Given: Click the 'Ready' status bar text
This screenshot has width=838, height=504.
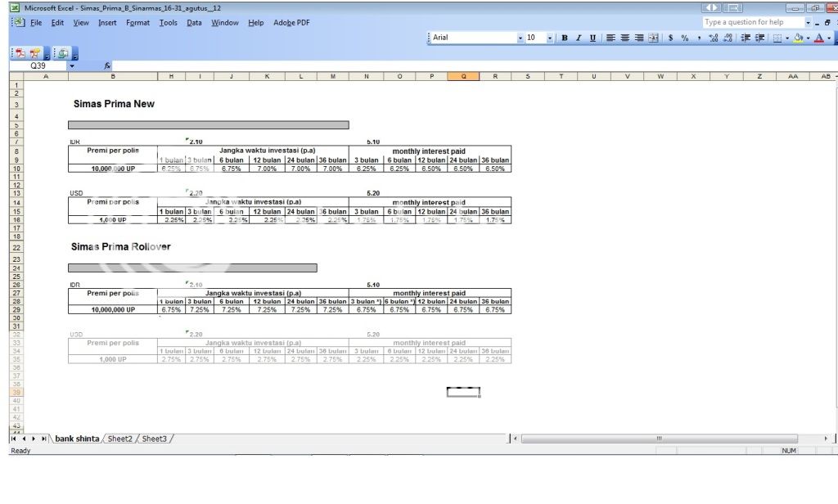Looking at the screenshot, I should coord(20,451).
